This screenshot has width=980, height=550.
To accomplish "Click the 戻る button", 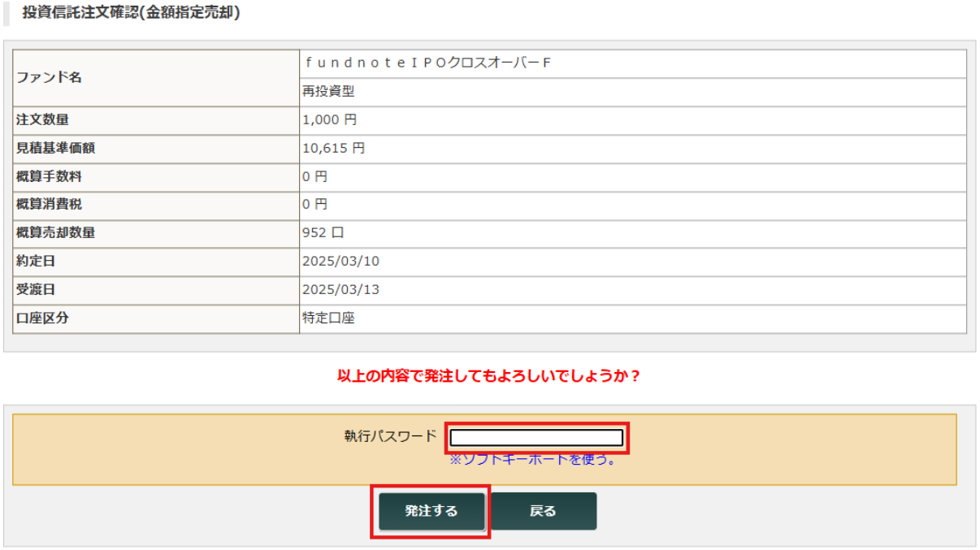I will [x=543, y=511].
